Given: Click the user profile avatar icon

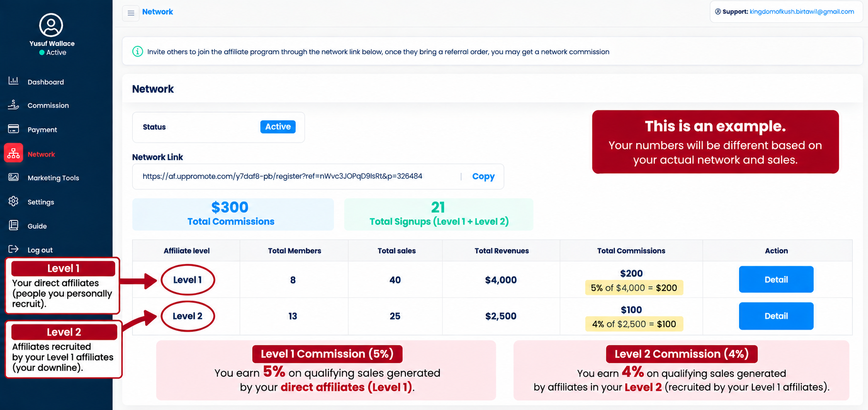Looking at the screenshot, I should [51, 25].
